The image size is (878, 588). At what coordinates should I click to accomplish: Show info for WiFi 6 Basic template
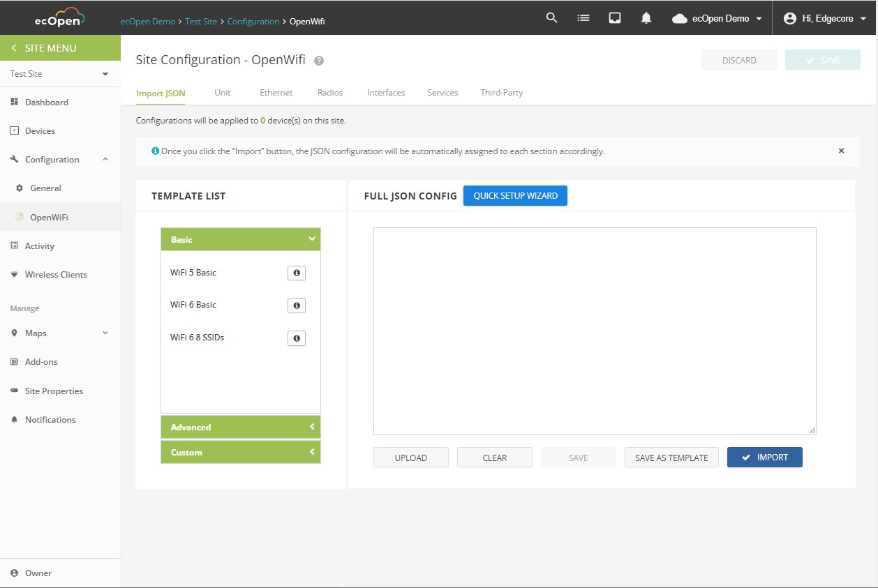[x=297, y=306]
